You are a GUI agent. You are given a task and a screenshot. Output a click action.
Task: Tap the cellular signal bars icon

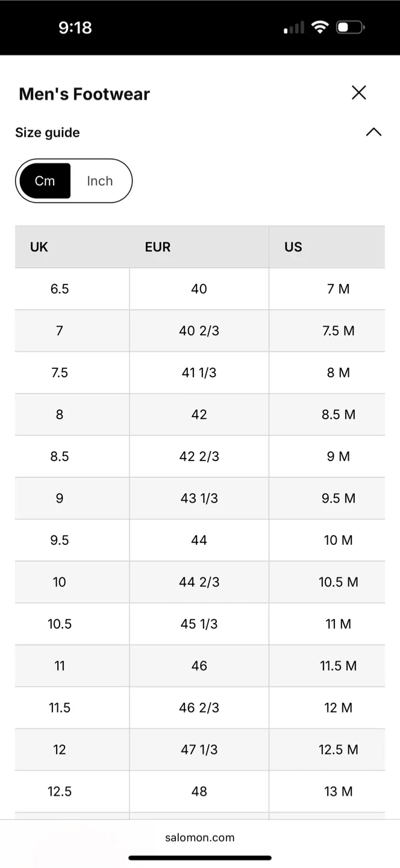[294, 28]
